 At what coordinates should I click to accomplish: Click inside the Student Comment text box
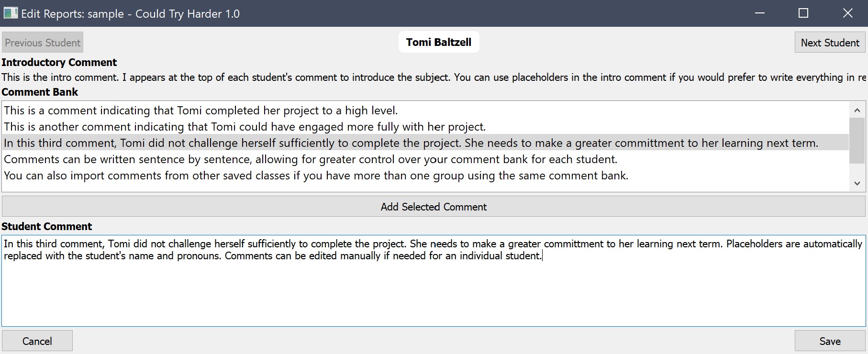(434, 281)
